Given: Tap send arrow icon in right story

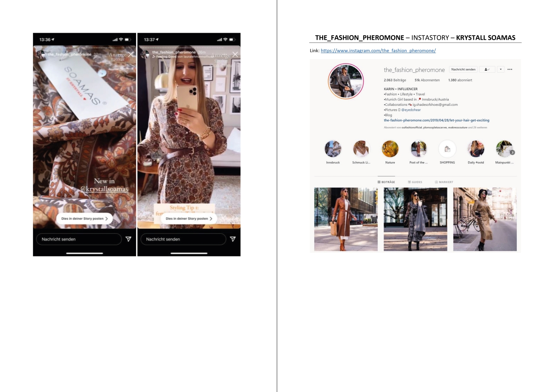Looking at the screenshot, I should (233, 239).
